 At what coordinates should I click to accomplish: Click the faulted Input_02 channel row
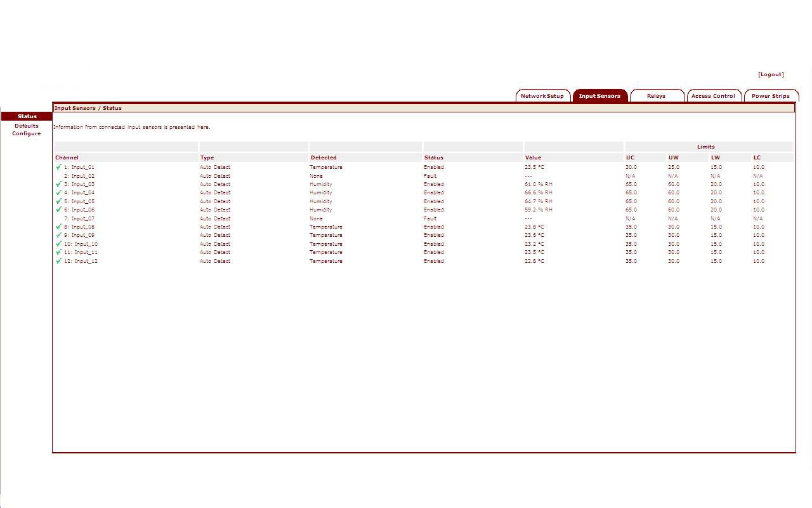pos(79,176)
